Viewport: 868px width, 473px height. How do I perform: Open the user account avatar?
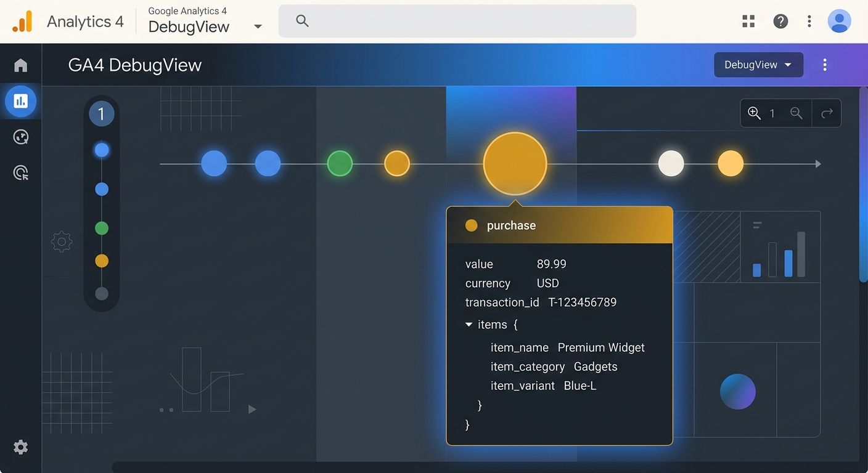point(839,22)
